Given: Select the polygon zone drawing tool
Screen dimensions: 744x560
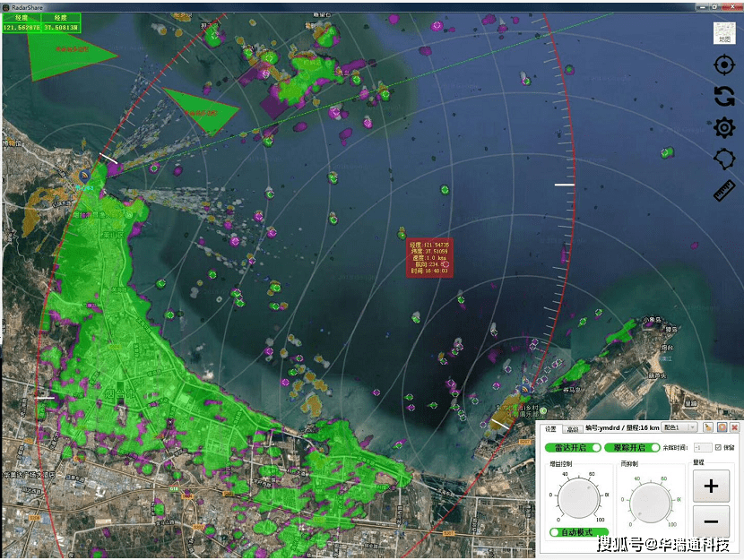Looking at the screenshot, I should pyautogui.click(x=724, y=159).
